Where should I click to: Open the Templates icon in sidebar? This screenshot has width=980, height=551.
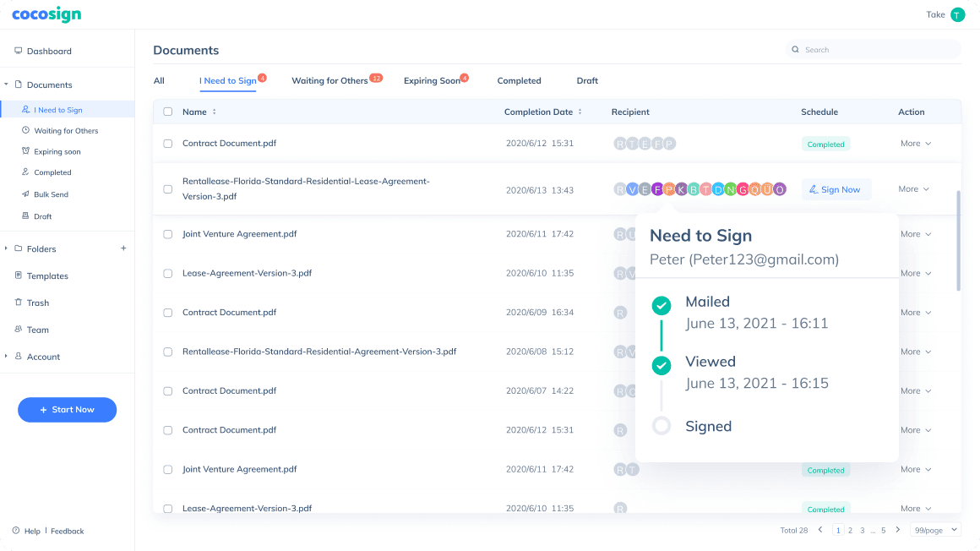[x=19, y=276]
